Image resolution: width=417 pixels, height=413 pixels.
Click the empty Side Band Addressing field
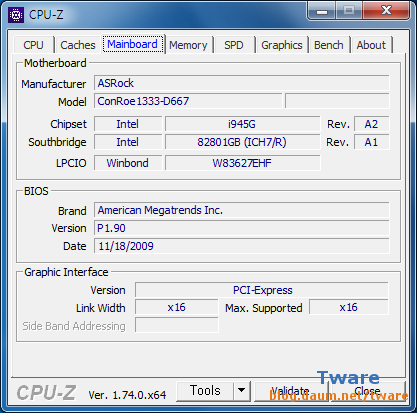click(177, 325)
